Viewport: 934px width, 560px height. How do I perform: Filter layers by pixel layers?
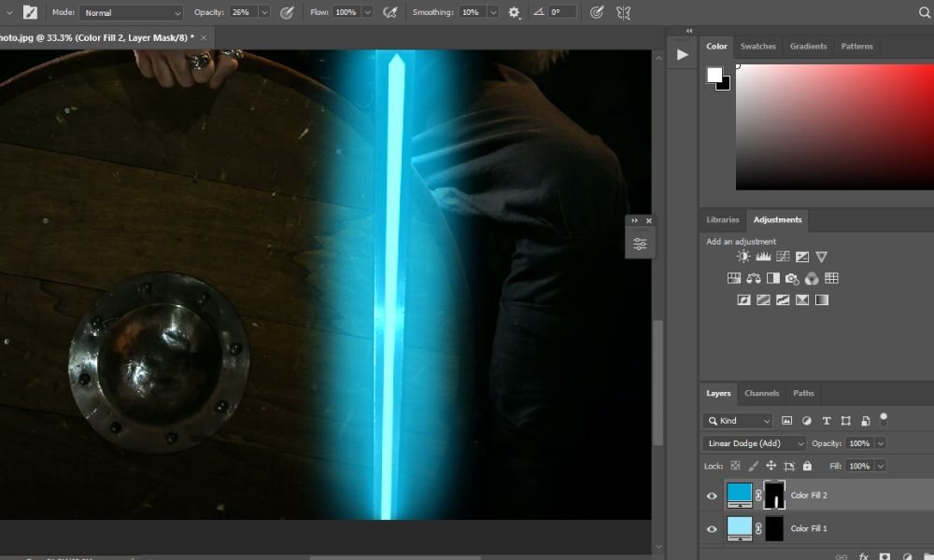(786, 421)
